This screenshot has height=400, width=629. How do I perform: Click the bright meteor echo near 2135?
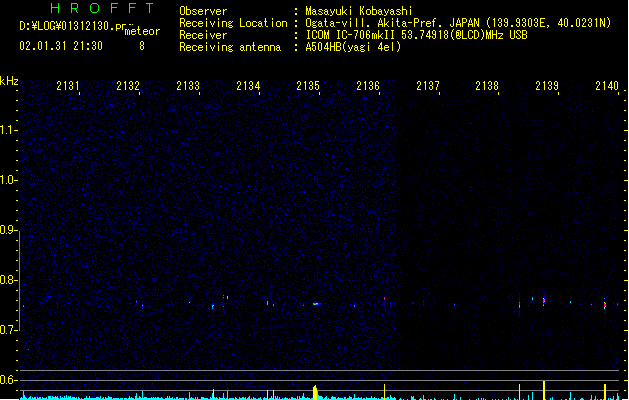point(316,304)
